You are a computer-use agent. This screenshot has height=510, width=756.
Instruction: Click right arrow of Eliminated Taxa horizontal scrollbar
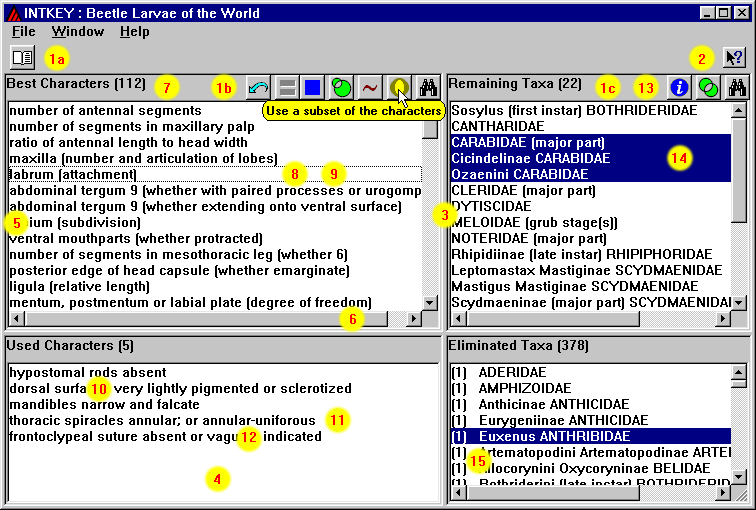(x=723, y=493)
